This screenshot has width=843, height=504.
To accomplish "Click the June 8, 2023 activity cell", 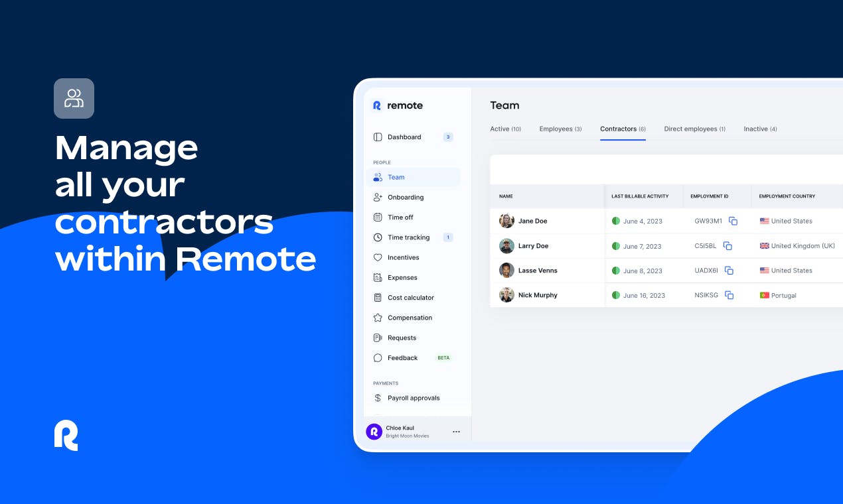I will click(637, 271).
